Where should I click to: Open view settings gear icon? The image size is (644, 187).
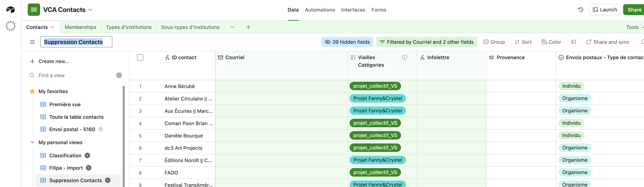[x=119, y=75]
